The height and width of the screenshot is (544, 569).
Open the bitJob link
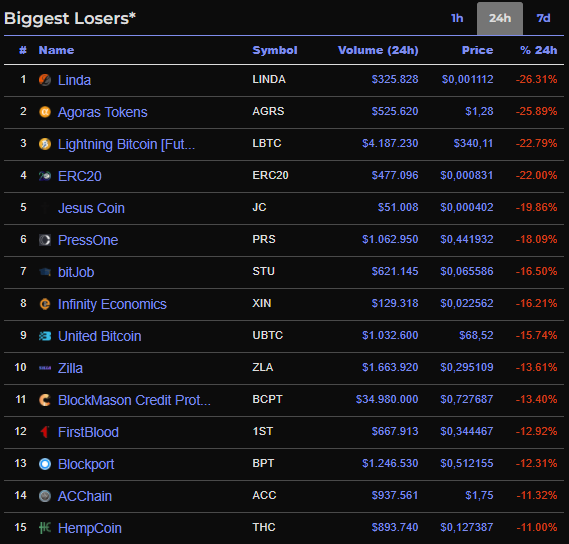pos(76,272)
